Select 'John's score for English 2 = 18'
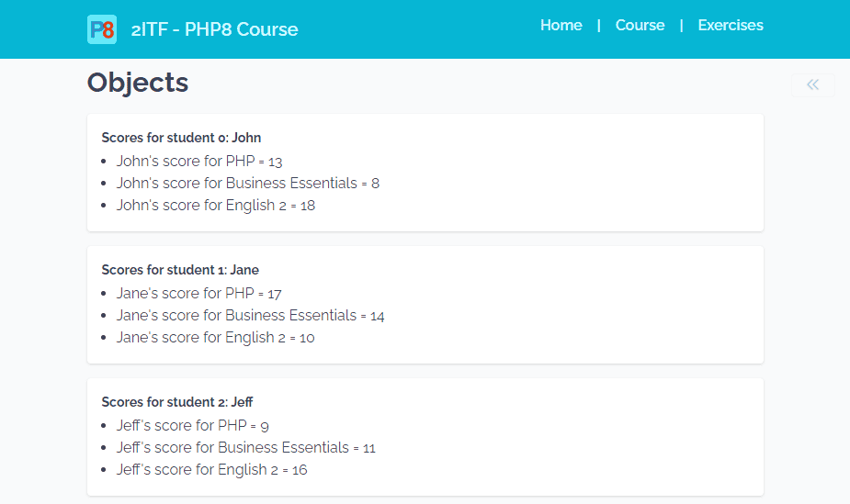Image resolution: width=850 pixels, height=504 pixels. (216, 206)
